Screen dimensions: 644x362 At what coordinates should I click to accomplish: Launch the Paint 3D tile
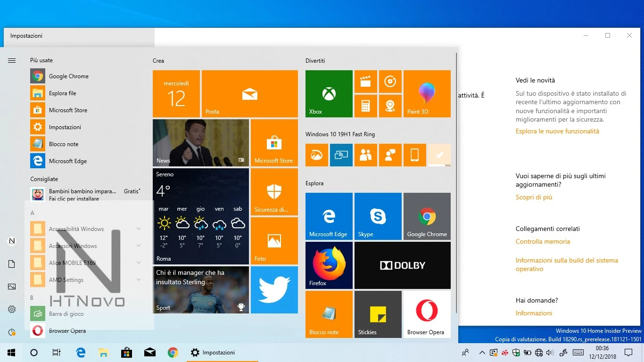point(427,94)
